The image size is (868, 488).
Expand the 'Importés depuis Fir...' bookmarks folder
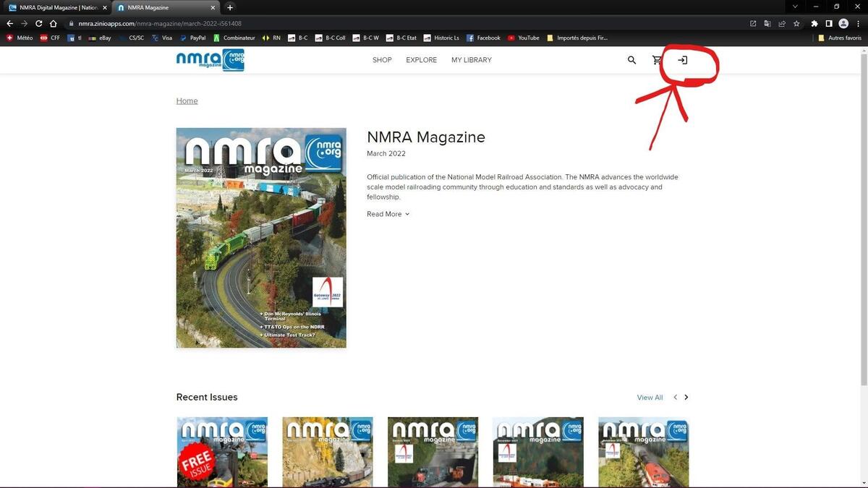578,38
